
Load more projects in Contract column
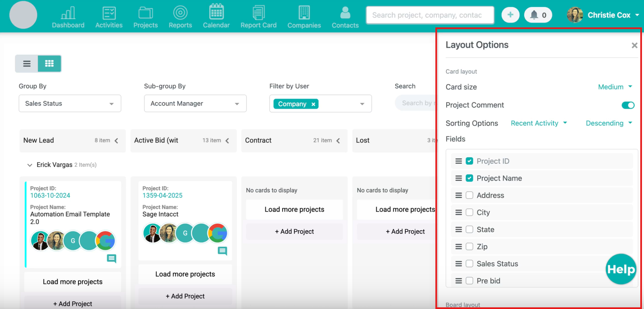click(x=294, y=209)
